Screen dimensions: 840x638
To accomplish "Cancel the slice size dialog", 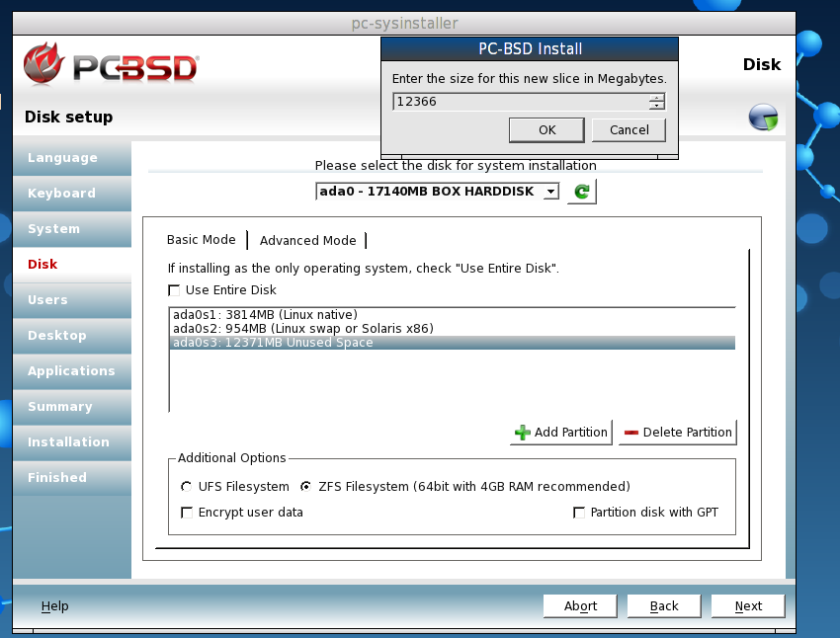I will 629,130.
